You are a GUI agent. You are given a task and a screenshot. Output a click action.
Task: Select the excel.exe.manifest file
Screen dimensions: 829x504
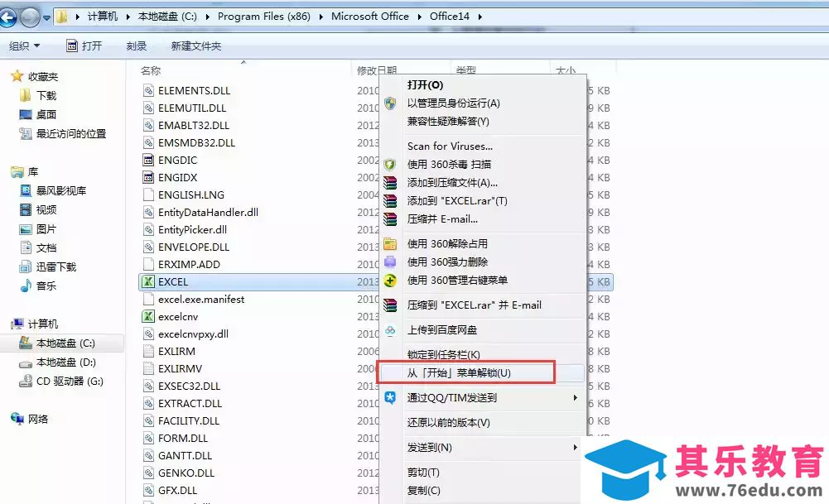click(x=201, y=299)
